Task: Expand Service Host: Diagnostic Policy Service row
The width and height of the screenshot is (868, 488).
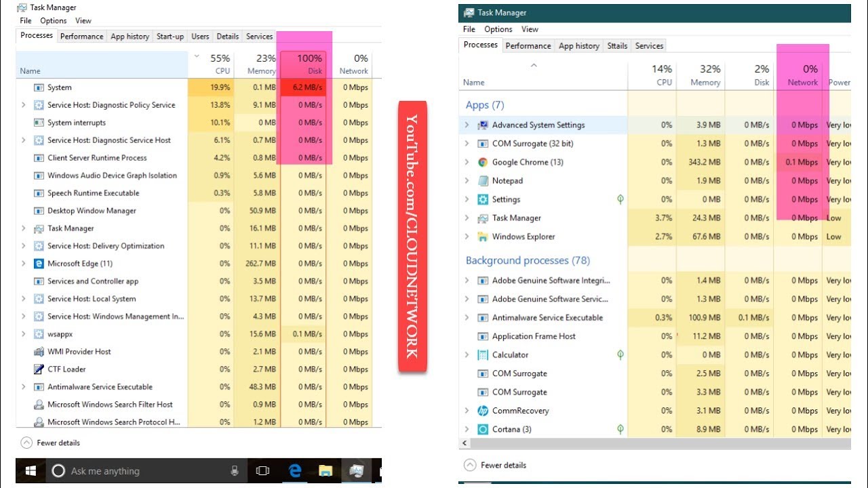Action: [24, 105]
